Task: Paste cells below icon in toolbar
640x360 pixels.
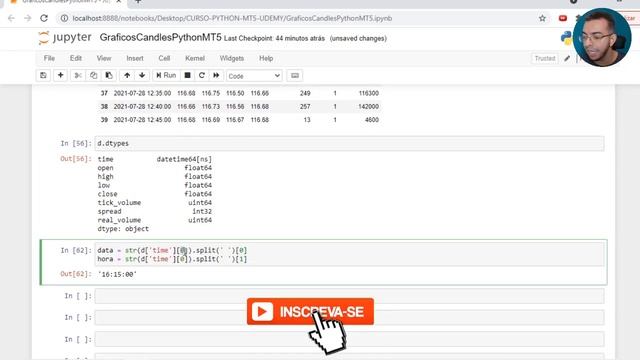Action: point(109,76)
